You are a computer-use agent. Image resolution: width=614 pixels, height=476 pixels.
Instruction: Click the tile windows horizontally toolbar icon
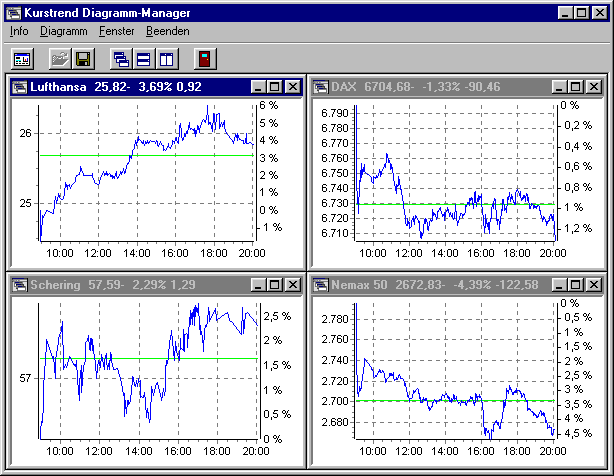(x=144, y=59)
